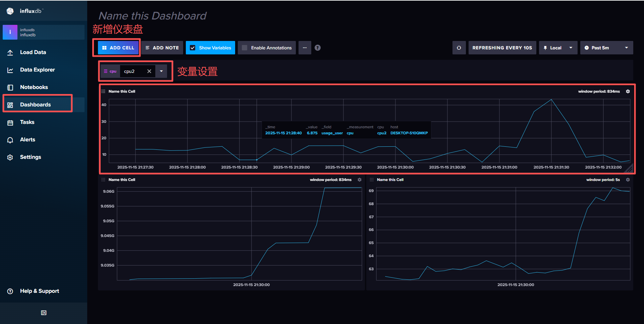The width and height of the screenshot is (644, 324).
Task: Click the InfluxDB logo icon
Action: pyautogui.click(x=10, y=11)
